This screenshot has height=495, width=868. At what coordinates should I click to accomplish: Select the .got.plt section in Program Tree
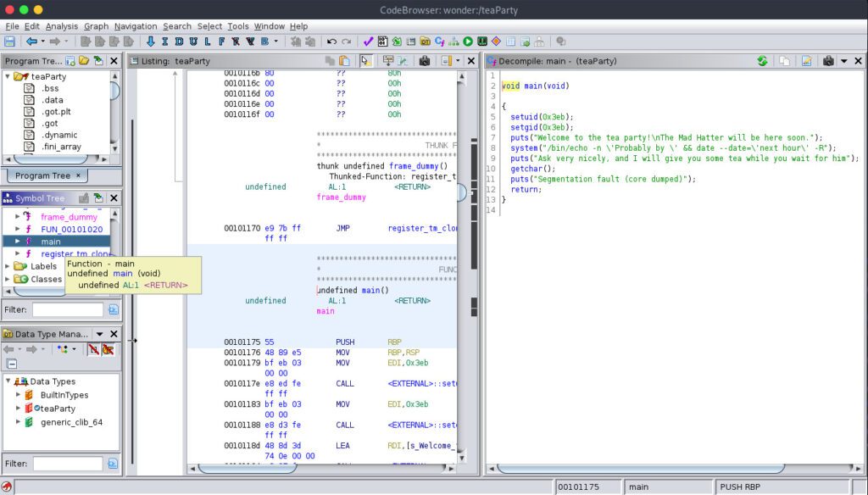coord(56,111)
